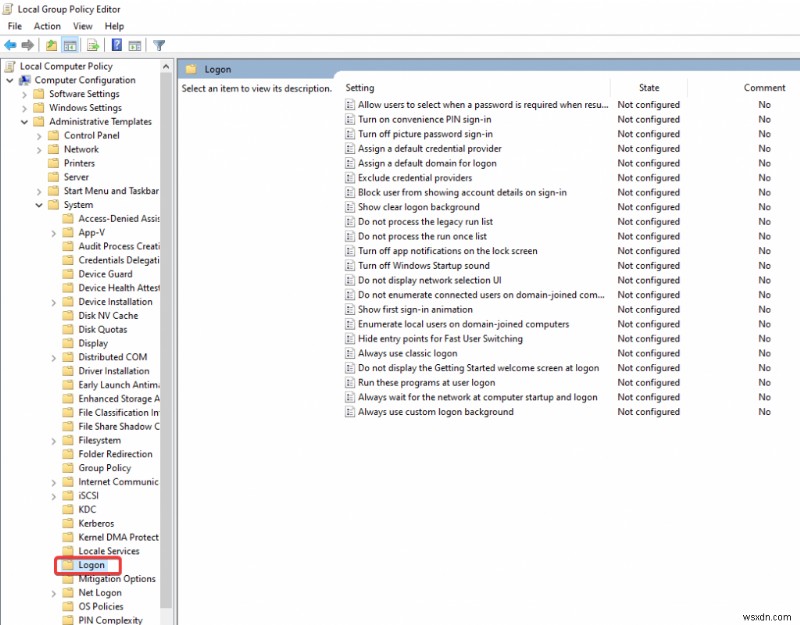The image size is (800, 625).
Task: Toggle the Show/Hide Console Tree icon
Action: point(70,45)
